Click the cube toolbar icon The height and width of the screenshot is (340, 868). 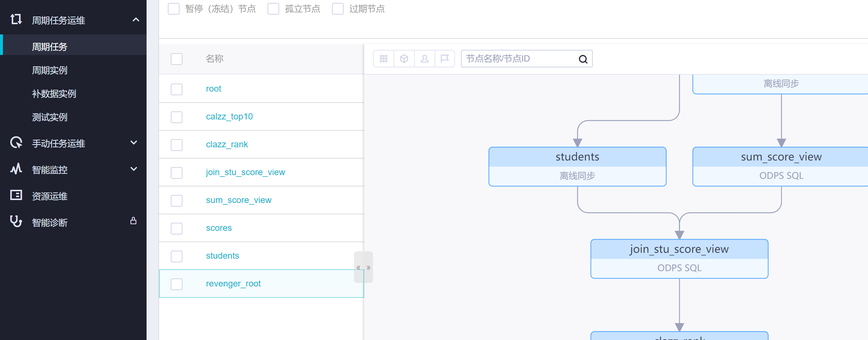coord(404,59)
